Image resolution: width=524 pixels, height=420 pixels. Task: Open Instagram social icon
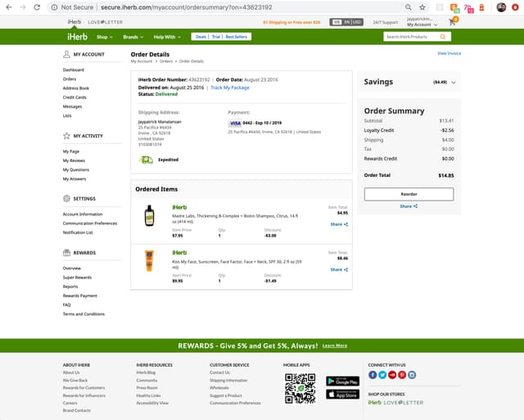pos(412,375)
